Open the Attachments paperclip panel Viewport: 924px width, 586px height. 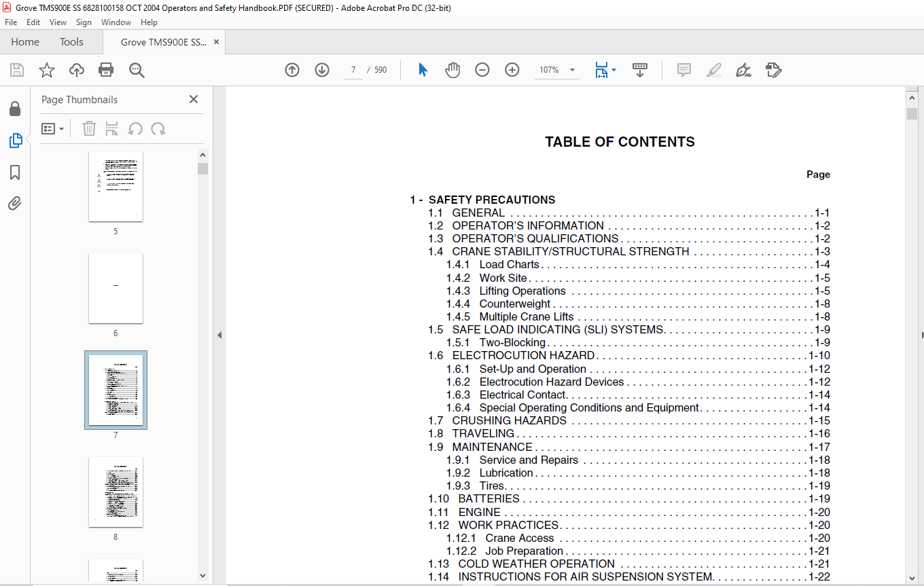[15, 204]
